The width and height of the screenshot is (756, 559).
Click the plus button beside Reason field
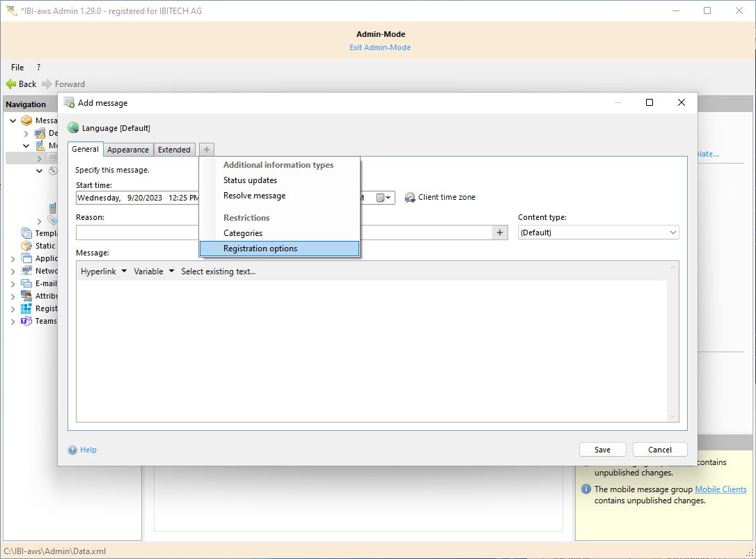499,233
